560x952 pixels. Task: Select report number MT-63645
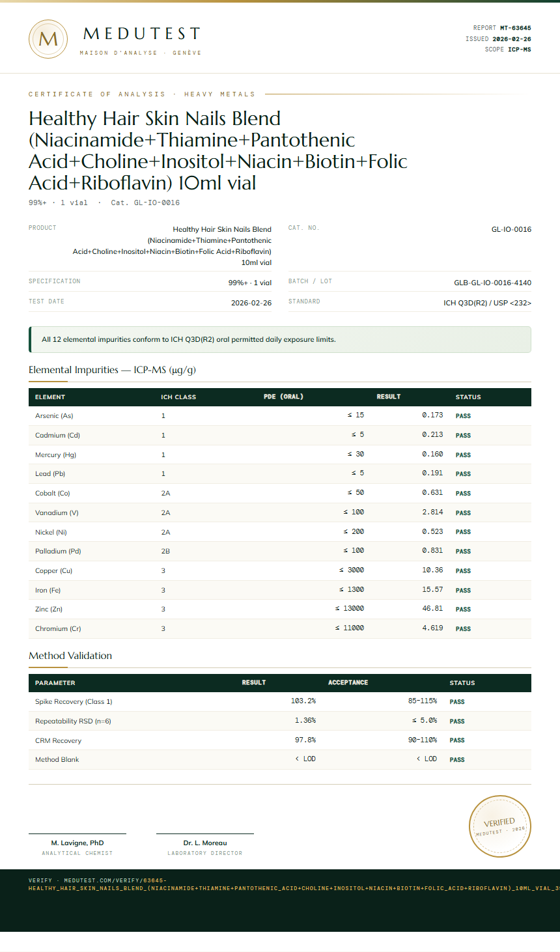(516, 28)
